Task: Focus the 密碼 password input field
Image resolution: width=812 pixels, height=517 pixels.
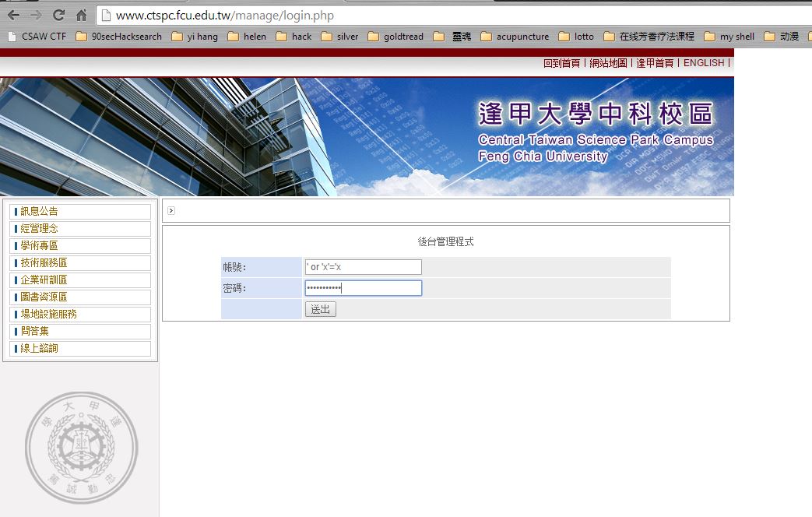Action: 364,288
